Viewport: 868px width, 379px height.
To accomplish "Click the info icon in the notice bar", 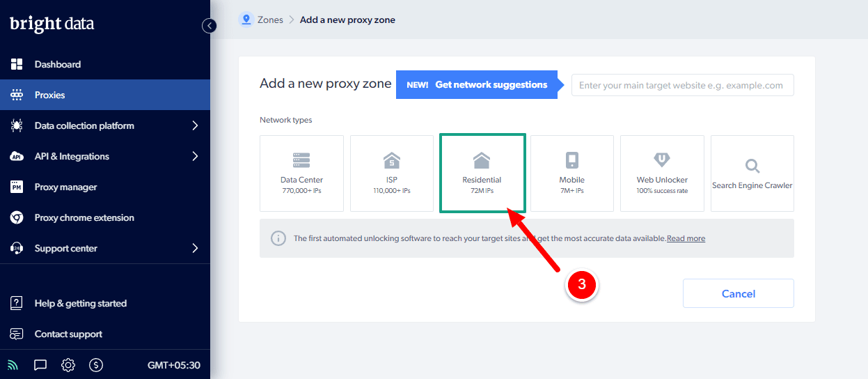I will [x=278, y=238].
